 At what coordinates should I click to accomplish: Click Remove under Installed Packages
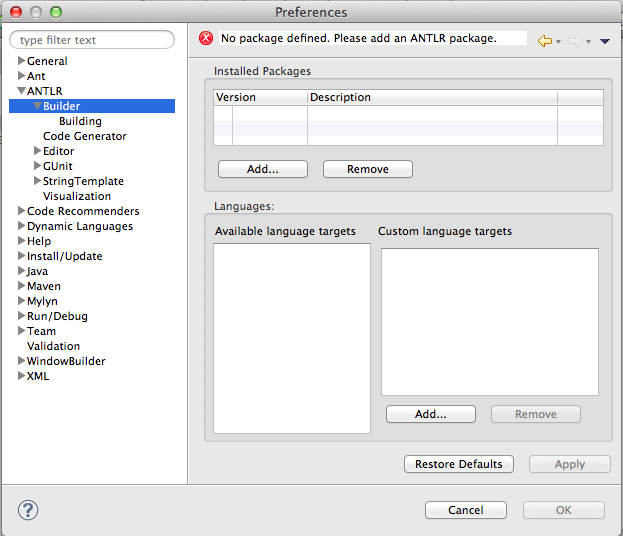(368, 169)
